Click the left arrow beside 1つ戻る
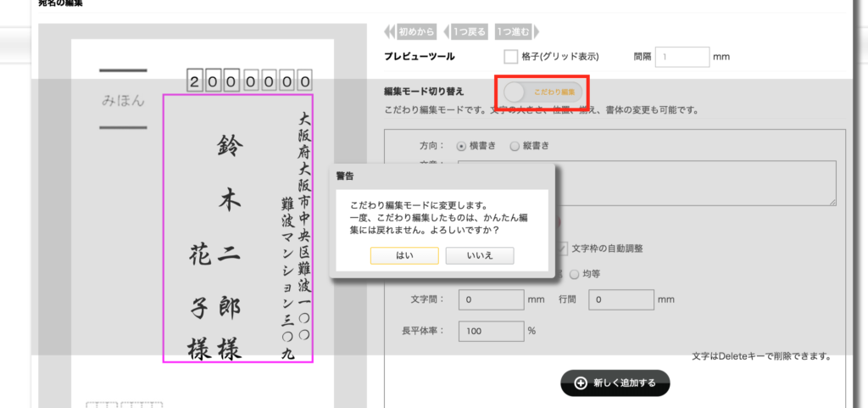 point(446,31)
